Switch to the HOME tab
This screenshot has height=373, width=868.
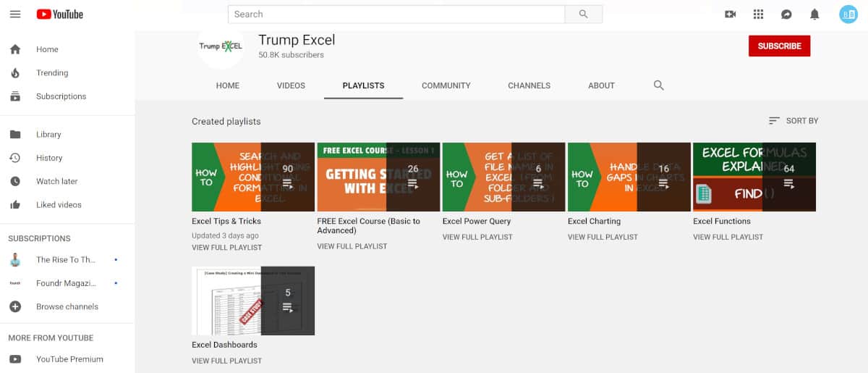228,85
